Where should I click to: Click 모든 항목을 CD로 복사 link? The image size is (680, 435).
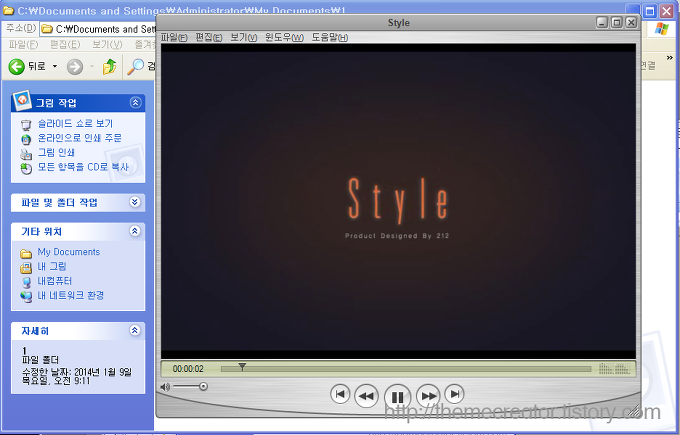click(83, 167)
